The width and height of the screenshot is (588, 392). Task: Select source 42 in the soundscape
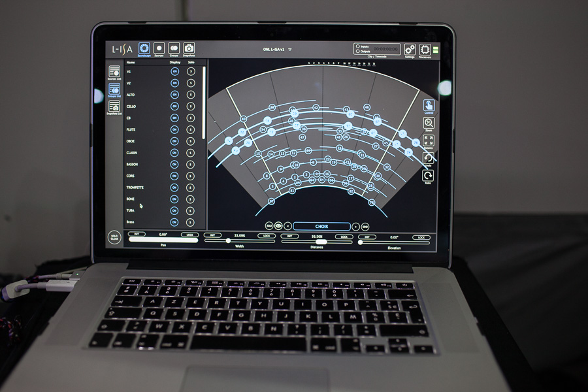pos(316,108)
